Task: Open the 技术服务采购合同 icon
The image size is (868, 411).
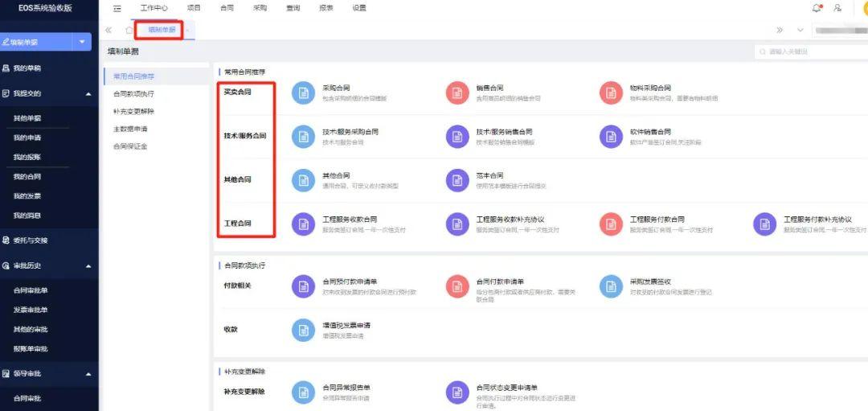Action: pyautogui.click(x=303, y=137)
